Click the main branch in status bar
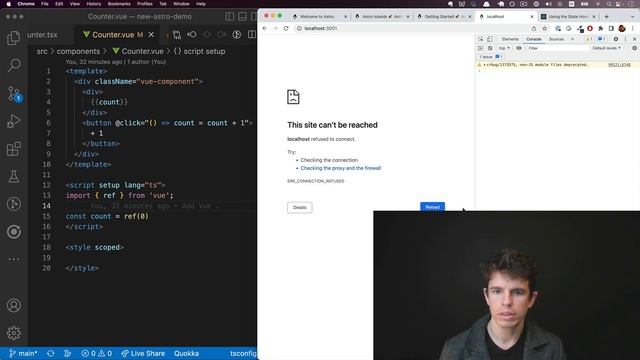The height and width of the screenshot is (360, 640). 23,353
